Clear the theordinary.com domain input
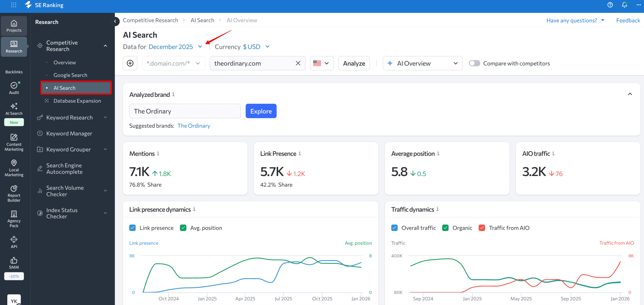This screenshot has height=305, width=644. (x=298, y=63)
